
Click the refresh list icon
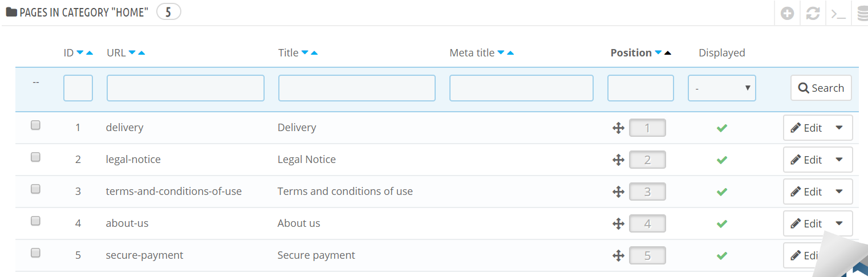813,14
